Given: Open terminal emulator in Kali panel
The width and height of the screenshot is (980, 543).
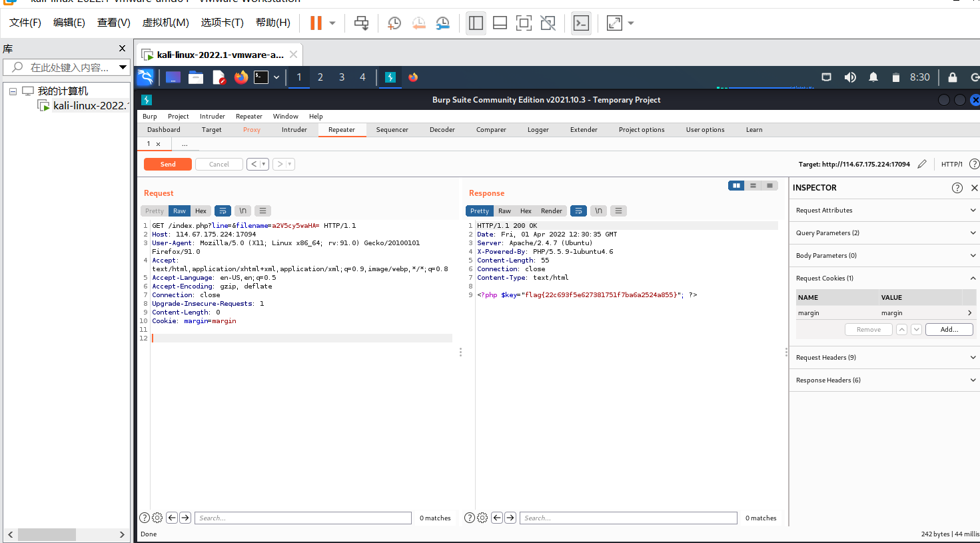Looking at the screenshot, I should [x=261, y=77].
